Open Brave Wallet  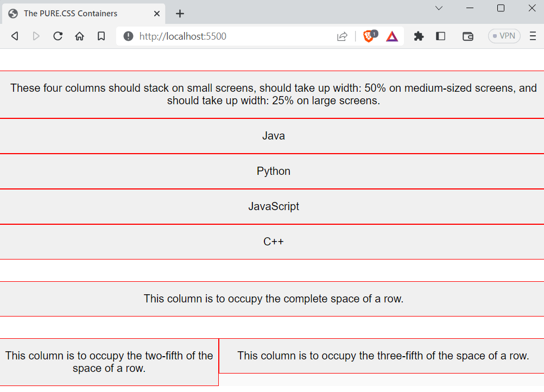[467, 36]
